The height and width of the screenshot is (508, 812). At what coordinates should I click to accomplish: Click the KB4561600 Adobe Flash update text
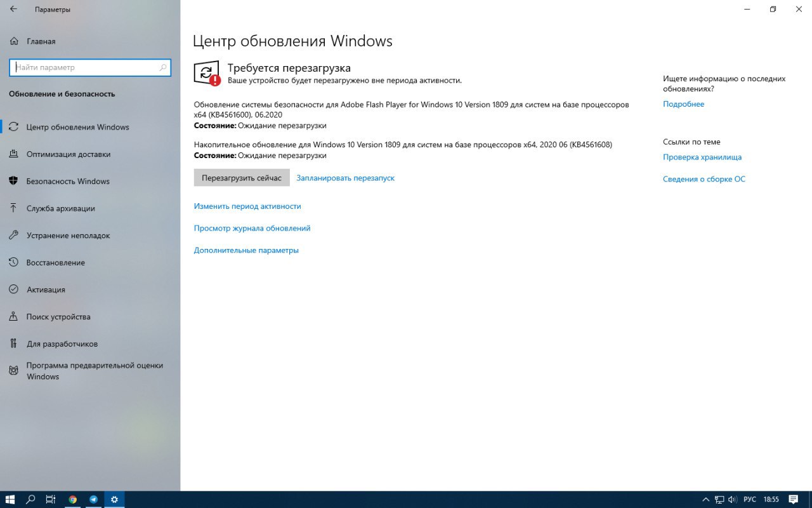point(411,109)
